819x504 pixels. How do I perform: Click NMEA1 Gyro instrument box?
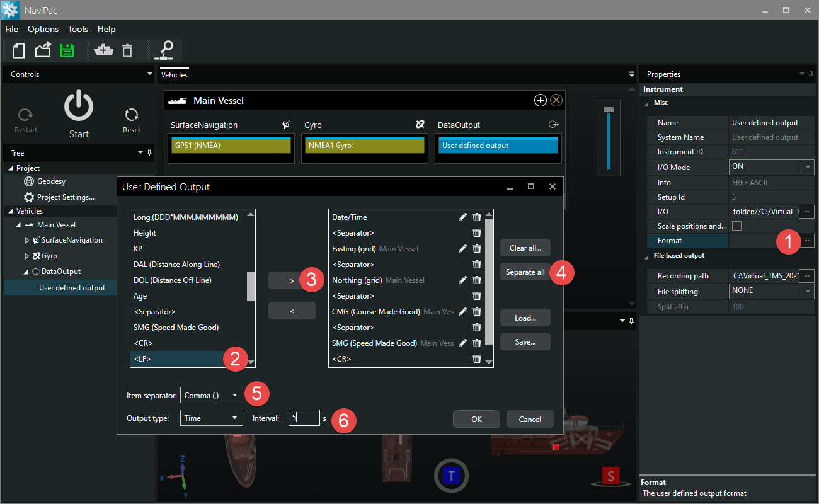coord(365,146)
